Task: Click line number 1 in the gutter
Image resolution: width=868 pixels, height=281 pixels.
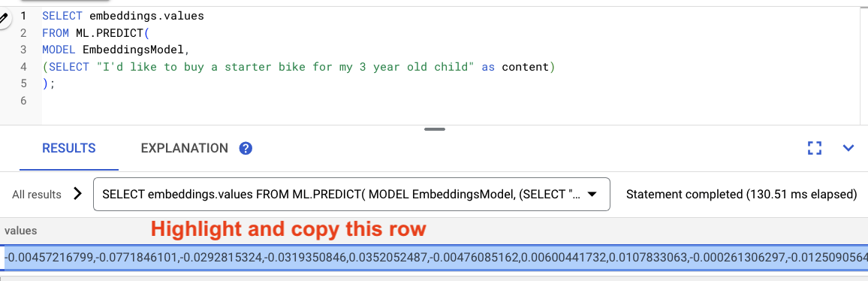Action: point(23,16)
